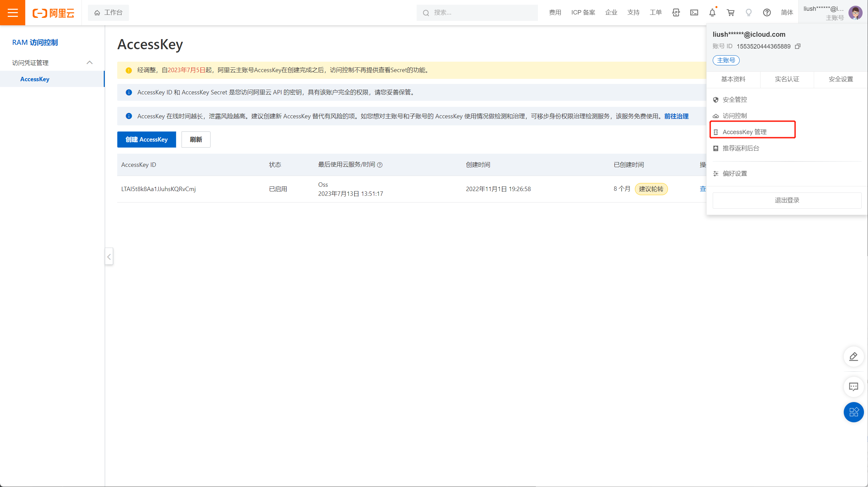This screenshot has width=868, height=487.
Task: Open the help question-mark icon
Action: coord(767,12)
